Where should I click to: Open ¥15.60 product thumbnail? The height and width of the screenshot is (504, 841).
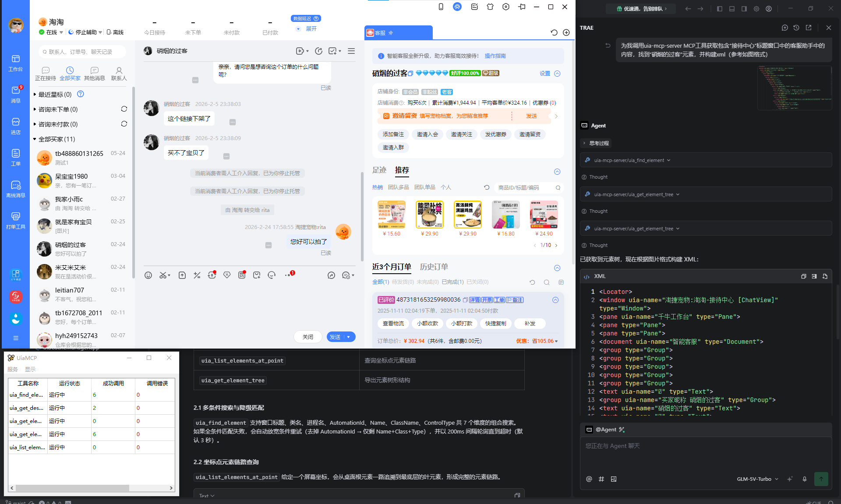pos(392,215)
